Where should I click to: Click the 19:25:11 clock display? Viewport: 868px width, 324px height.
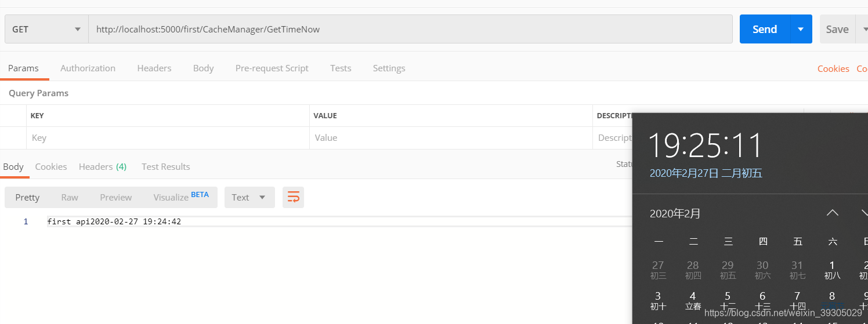tap(705, 145)
